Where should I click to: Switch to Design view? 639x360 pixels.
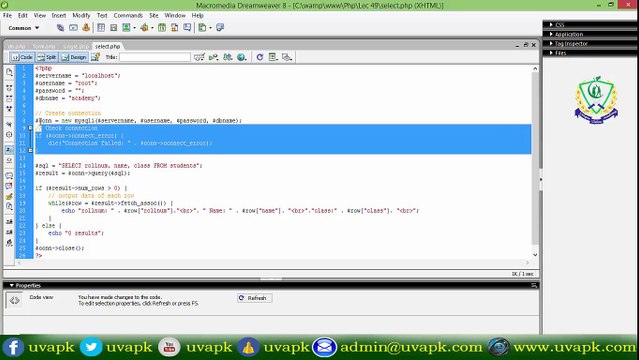(74, 57)
